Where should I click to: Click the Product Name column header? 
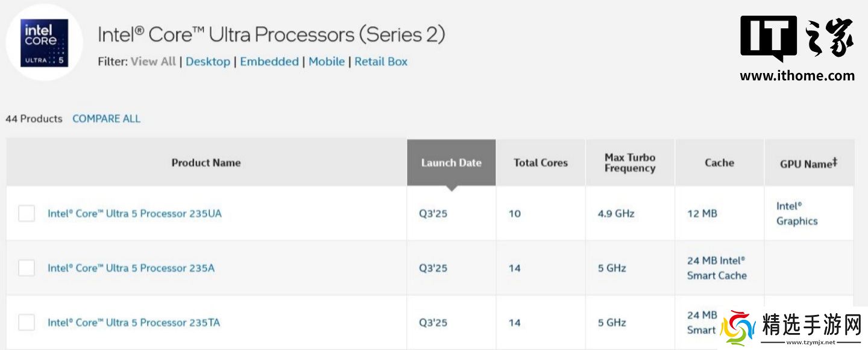(206, 162)
